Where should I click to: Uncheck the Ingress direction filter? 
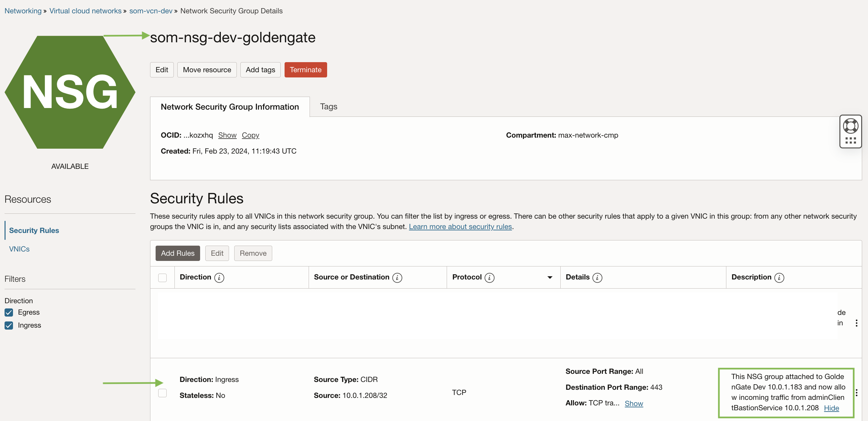[9, 325]
